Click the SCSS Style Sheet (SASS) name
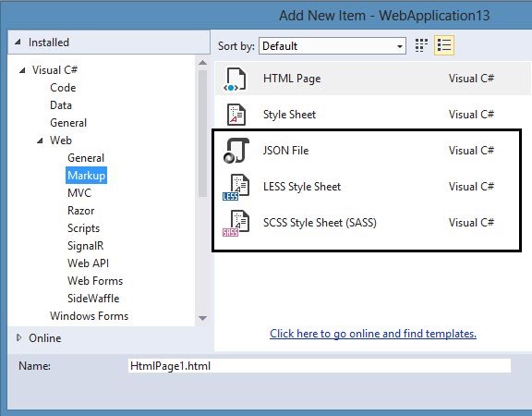This screenshot has width=532, height=416. point(320,223)
